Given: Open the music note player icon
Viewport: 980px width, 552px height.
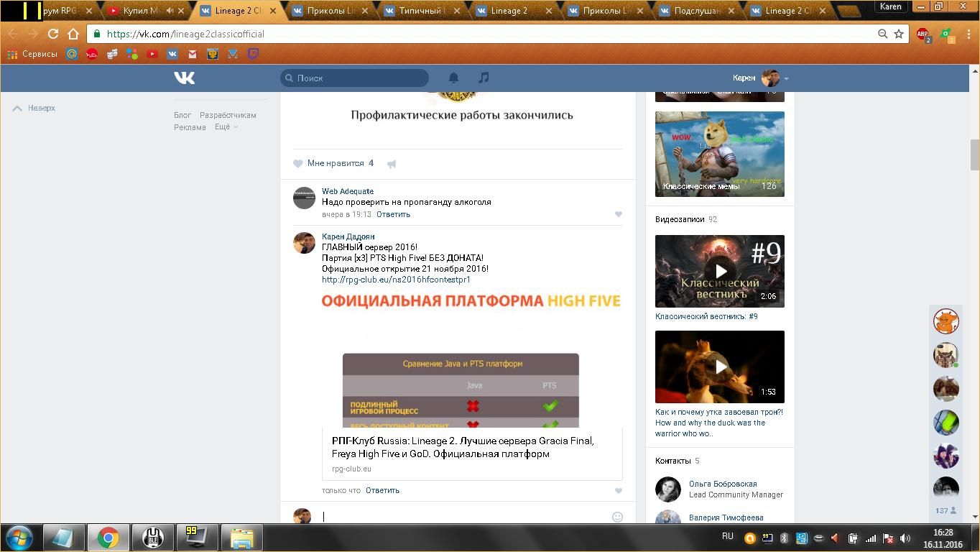Looking at the screenshot, I should tap(484, 78).
